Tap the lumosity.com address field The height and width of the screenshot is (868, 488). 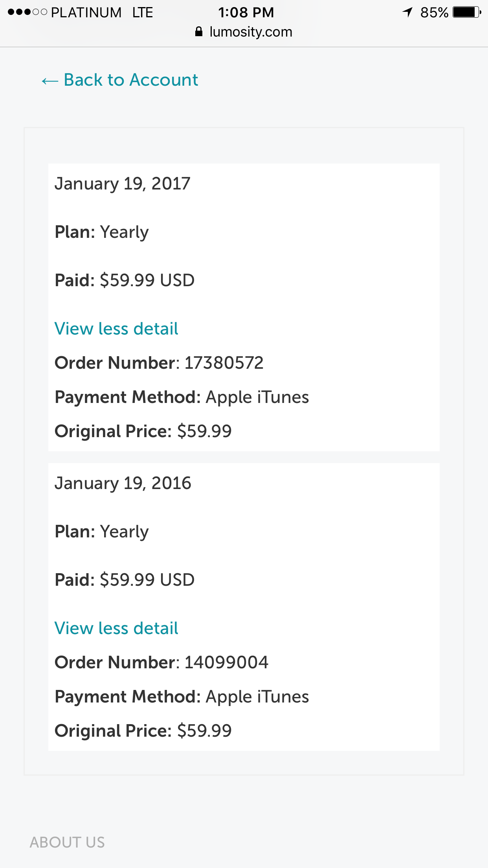[251, 32]
